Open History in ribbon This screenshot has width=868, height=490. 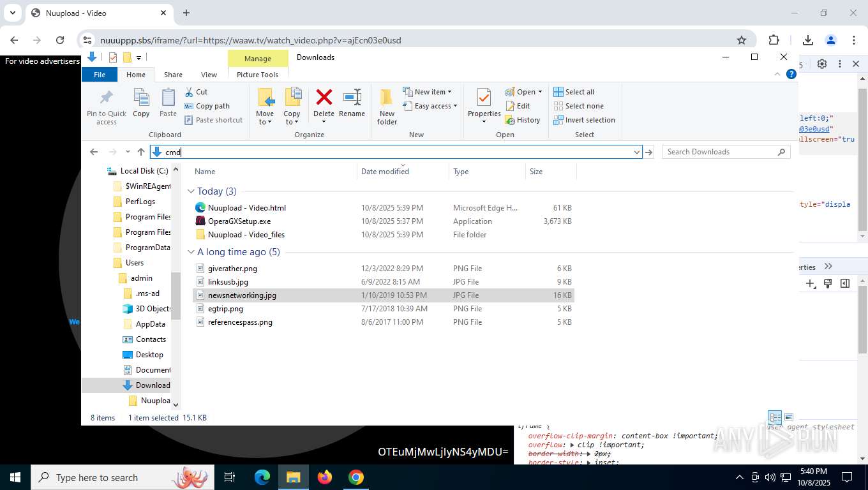click(523, 120)
